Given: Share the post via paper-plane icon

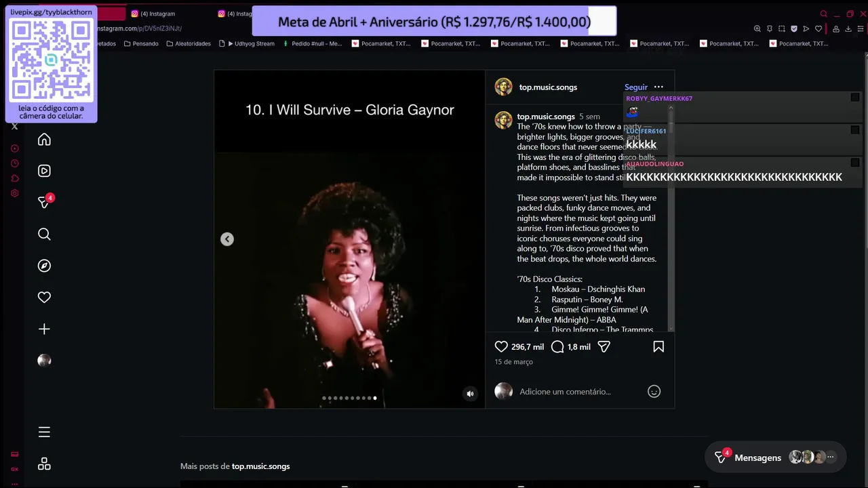Looking at the screenshot, I should tap(604, 346).
